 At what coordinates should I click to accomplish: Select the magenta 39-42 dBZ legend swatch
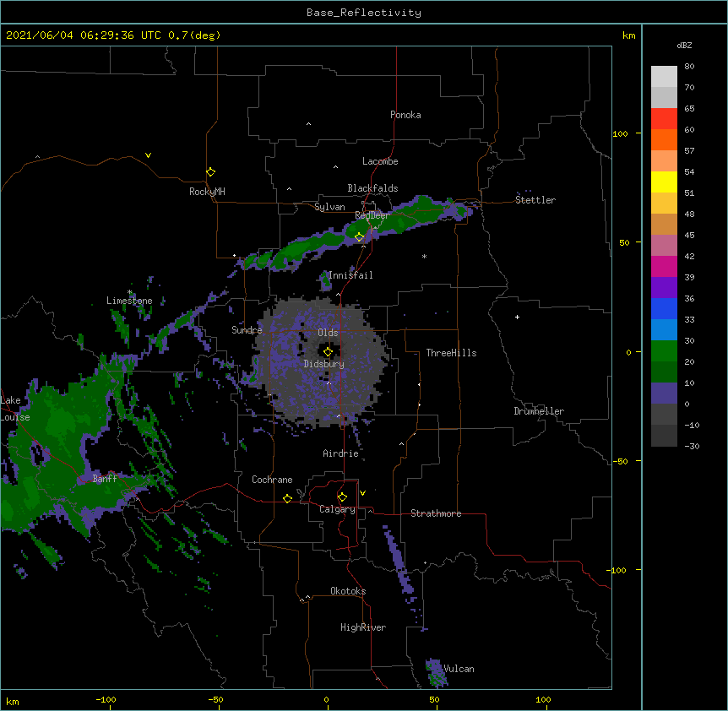664,266
